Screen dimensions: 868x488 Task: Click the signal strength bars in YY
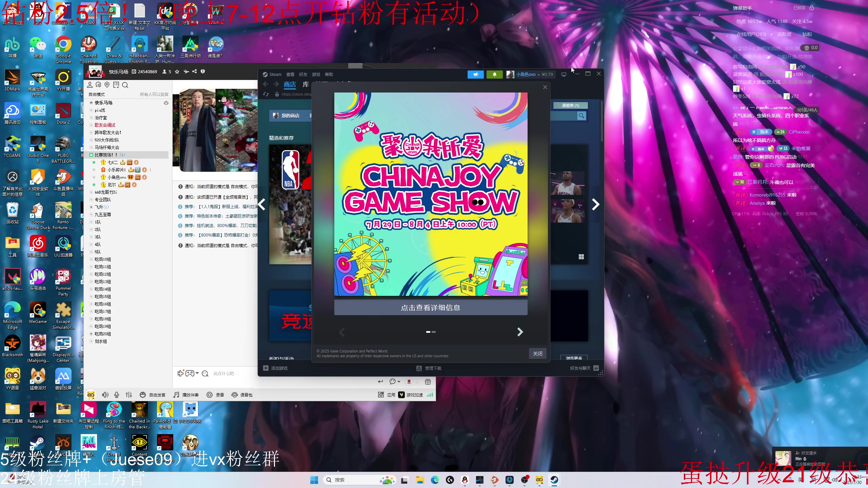click(x=430, y=395)
